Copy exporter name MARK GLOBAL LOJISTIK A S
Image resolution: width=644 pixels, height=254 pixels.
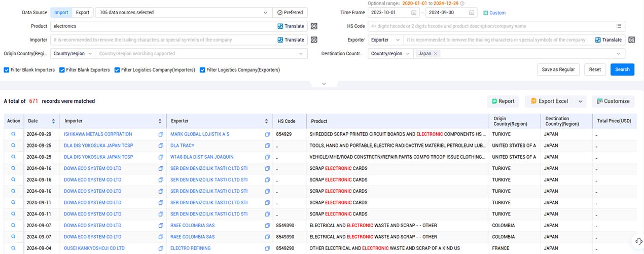[267, 134]
